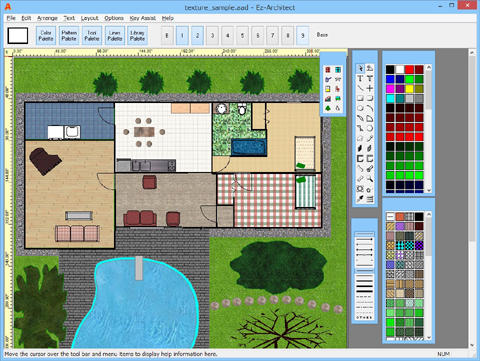Viewport: 480px width, 361px height.
Task: Select the rectangle shape tool
Action: click(360, 98)
